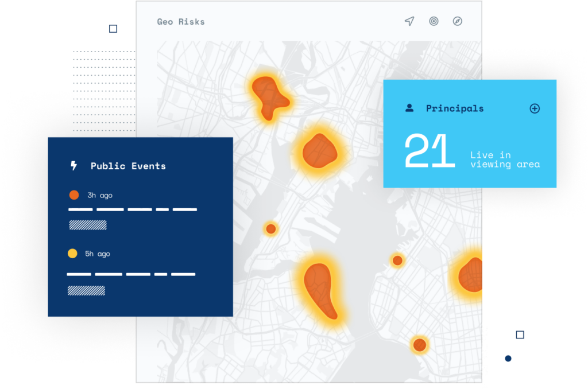Open the Geo Risks tab

click(x=181, y=21)
